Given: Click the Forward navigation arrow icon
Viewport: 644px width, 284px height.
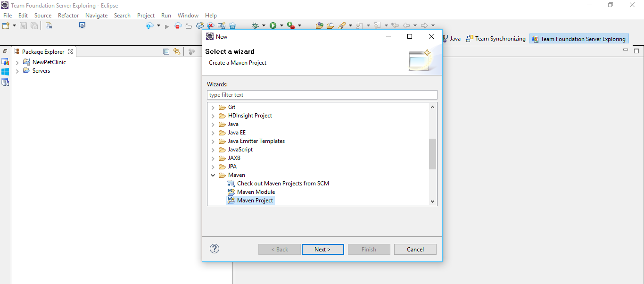Looking at the screenshot, I should [x=424, y=25].
